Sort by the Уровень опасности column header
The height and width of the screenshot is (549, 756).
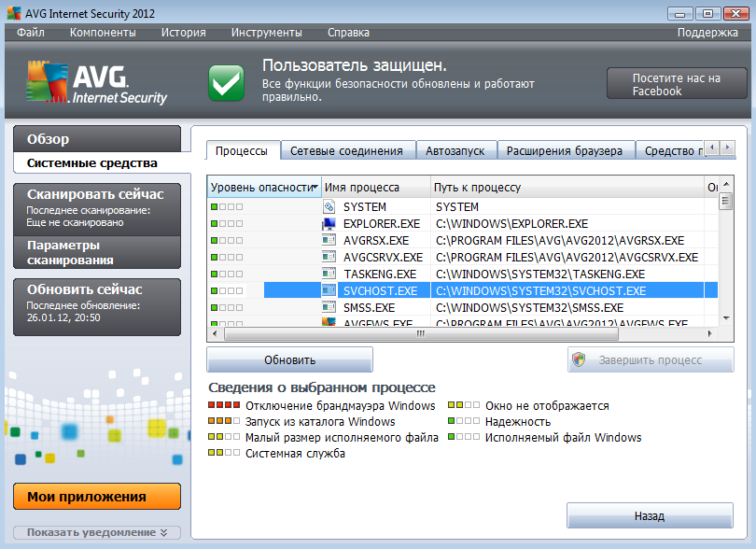[x=264, y=187]
